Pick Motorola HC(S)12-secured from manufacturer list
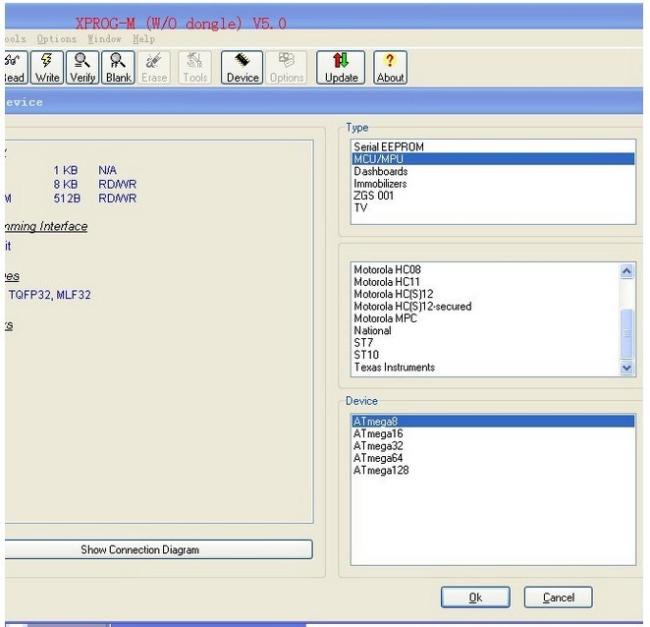 pos(413,306)
